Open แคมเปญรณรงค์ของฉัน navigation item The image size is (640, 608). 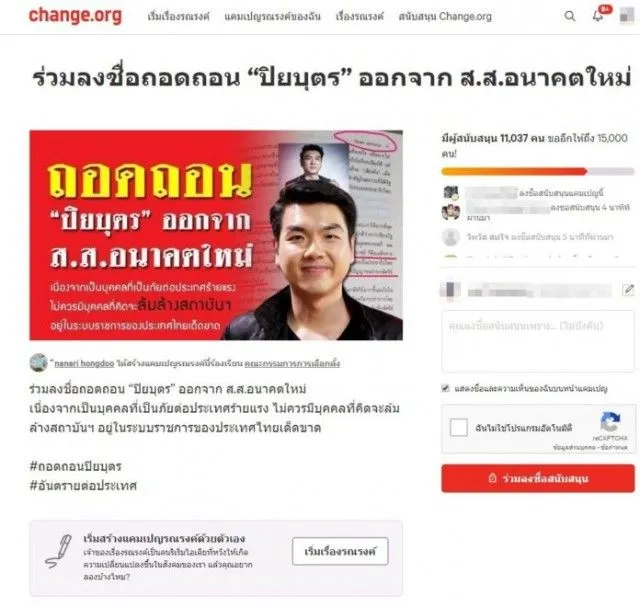click(x=272, y=17)
